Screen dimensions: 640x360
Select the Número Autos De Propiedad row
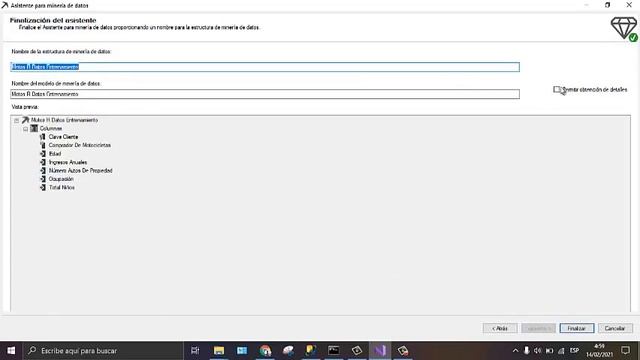coord(80,171)
